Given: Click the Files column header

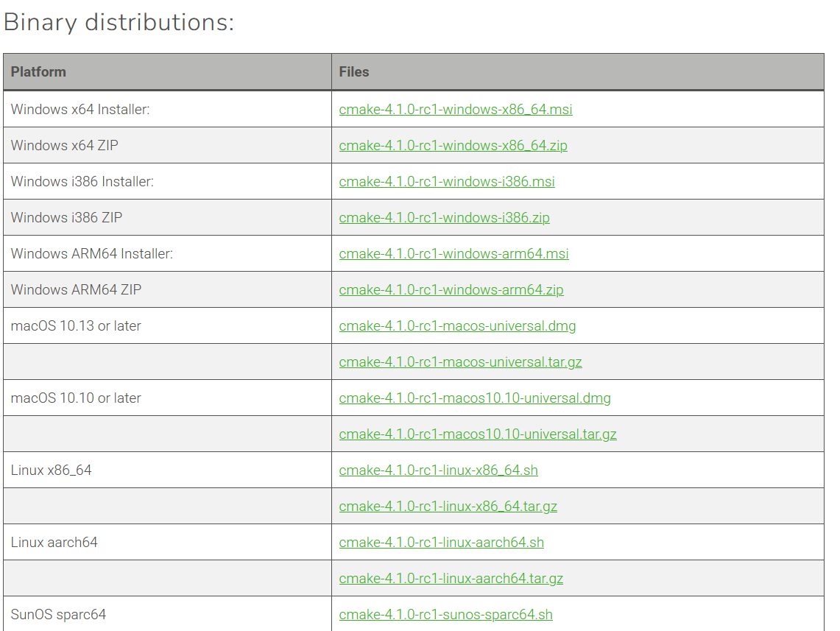Looking at the screenshot, I should point(354,72).
